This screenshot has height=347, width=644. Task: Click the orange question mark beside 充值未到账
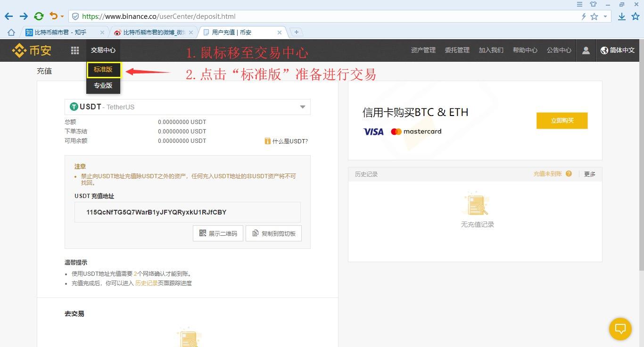tap(569, 173)
